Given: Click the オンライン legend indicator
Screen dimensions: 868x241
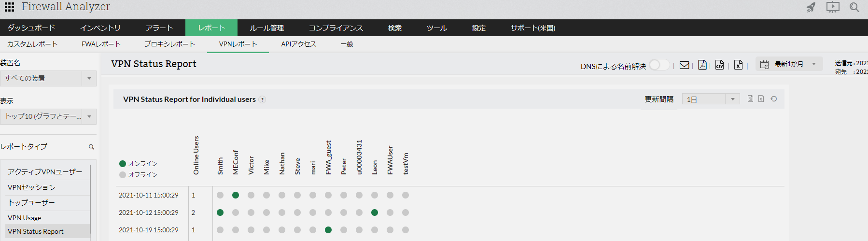Looking at the screenshot, I should point(123,164).
